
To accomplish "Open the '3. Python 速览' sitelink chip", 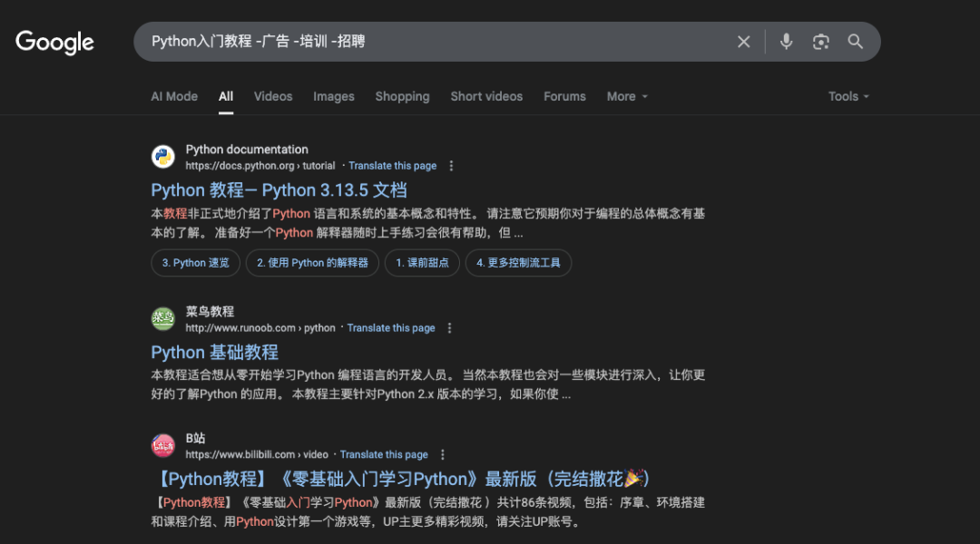I will pyautogui.click(x=196, y=263).
